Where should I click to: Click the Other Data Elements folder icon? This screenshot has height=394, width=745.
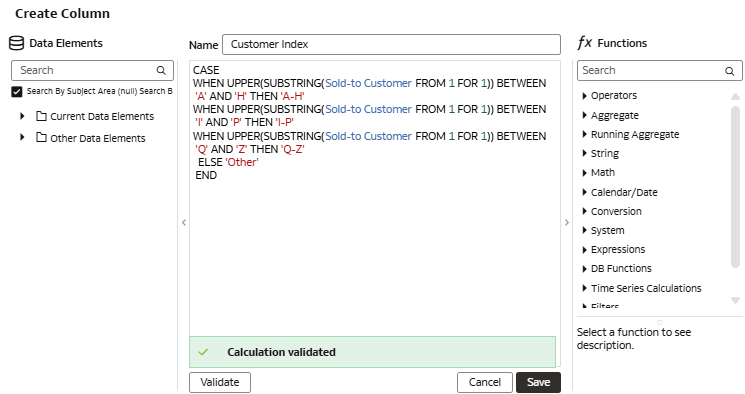[42, 138]
